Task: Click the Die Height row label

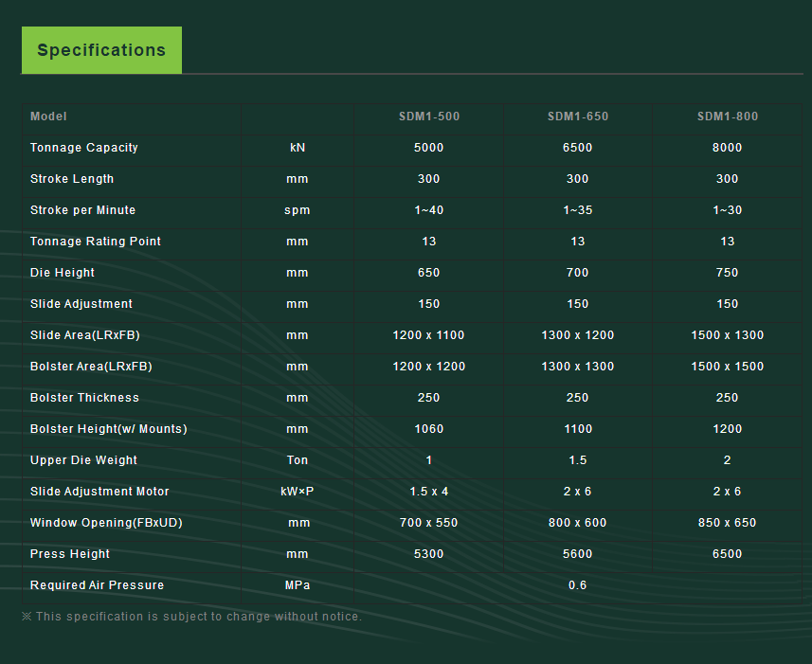Action: (x=63, y=273)
